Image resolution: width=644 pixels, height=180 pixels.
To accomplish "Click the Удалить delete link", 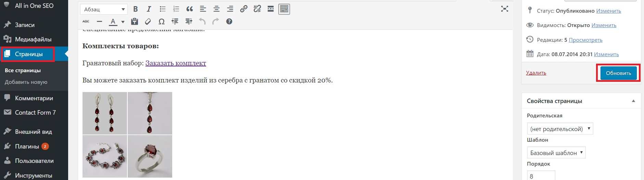I will point(536,73).
